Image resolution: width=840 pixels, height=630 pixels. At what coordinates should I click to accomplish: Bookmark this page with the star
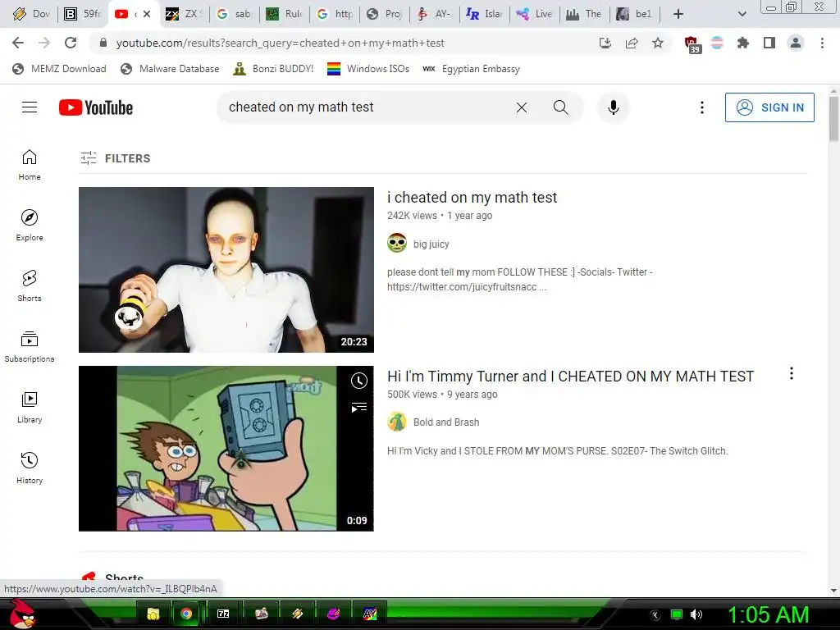(x=658, y=43)
